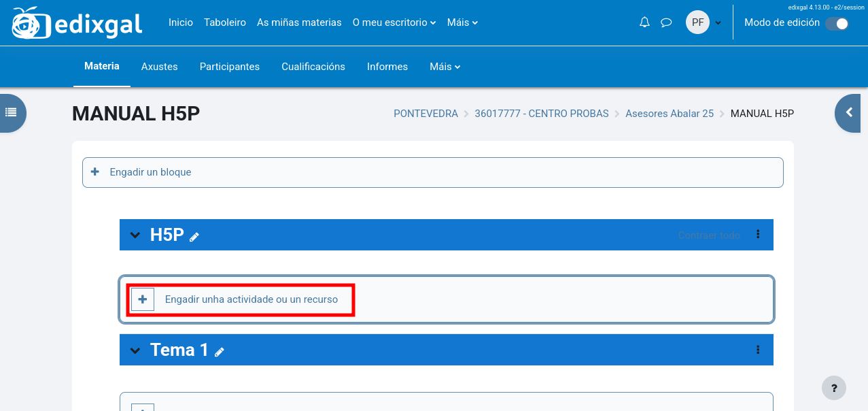The height and width of the screenshot is (411, 868).
Task: Open the messages chat bubble
Action: (666, 22)
